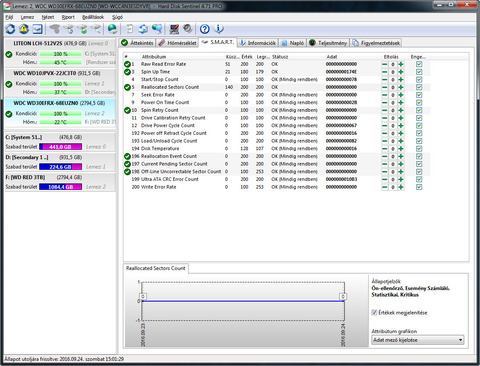
Task: Toggle enable checkbox for Raw Read Error Rate
Action: coord(419,64)
